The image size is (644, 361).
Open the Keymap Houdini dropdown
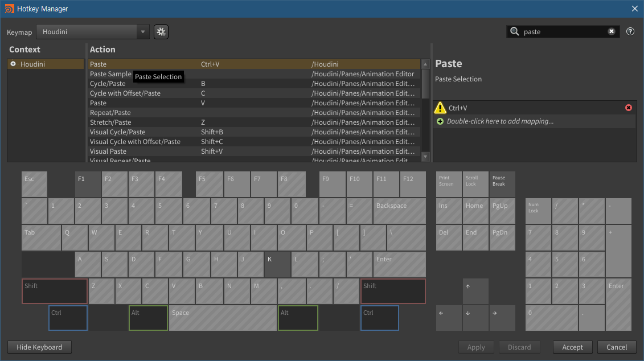click(x=93, y=32)
